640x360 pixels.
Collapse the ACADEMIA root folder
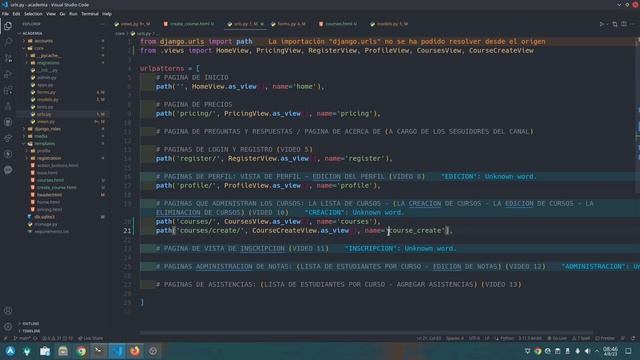click(32, 33)
